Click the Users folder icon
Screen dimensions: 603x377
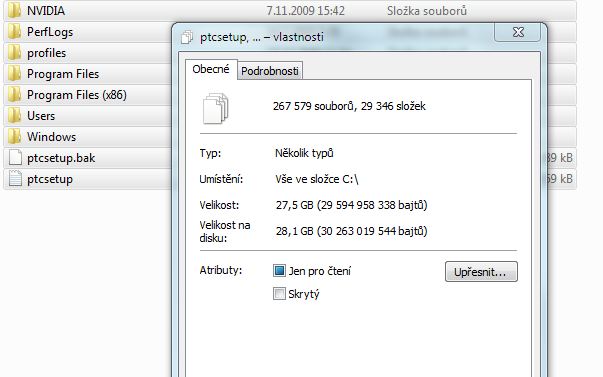click(x=15, y=115)
